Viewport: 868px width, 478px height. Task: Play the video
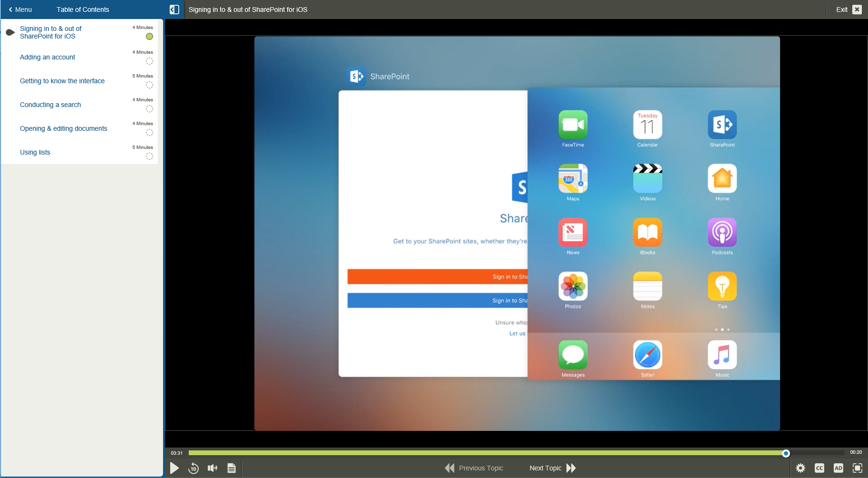174,468
